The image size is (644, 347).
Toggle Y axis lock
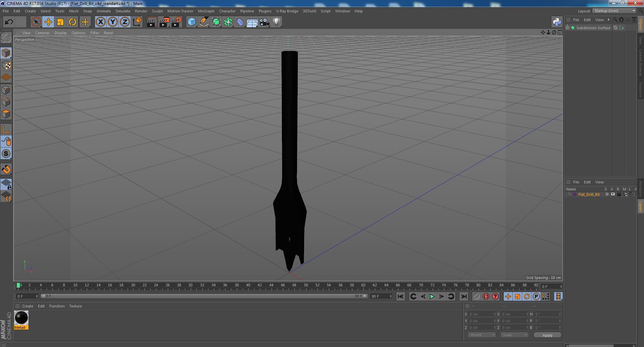pyautogui.click(x=113, y=22)
